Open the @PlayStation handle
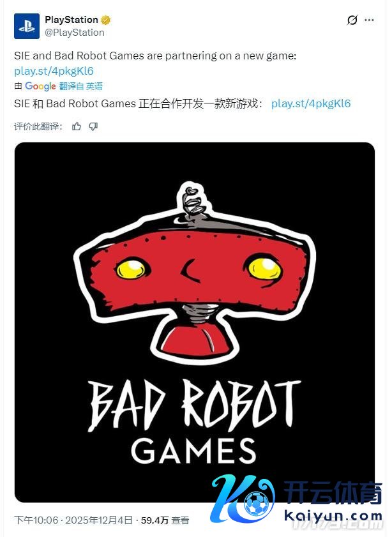Viewport: 392px width, 537px height. tap(75, 33)
